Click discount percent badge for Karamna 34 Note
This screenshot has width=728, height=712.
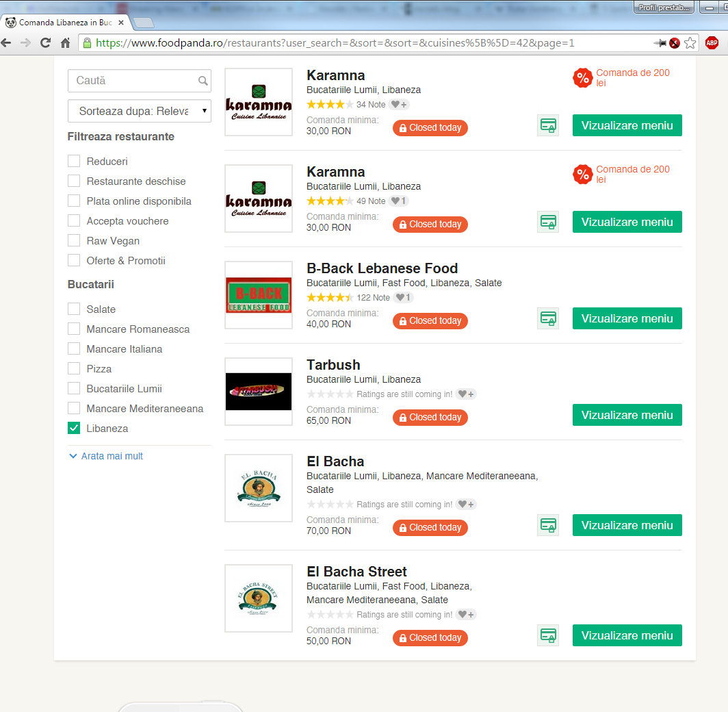(x=583, y=78)
